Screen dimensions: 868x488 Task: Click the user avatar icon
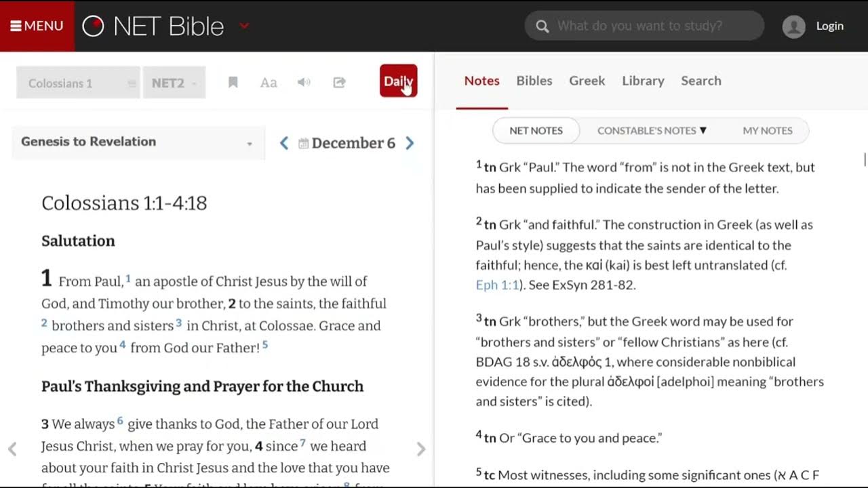coord(793,26)
